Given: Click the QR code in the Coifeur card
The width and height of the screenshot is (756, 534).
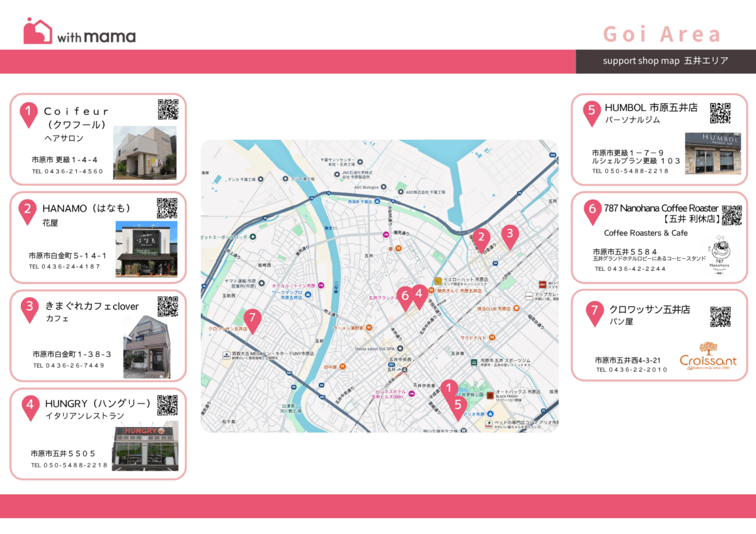Looking at the screenshot, I should point(168,110).
